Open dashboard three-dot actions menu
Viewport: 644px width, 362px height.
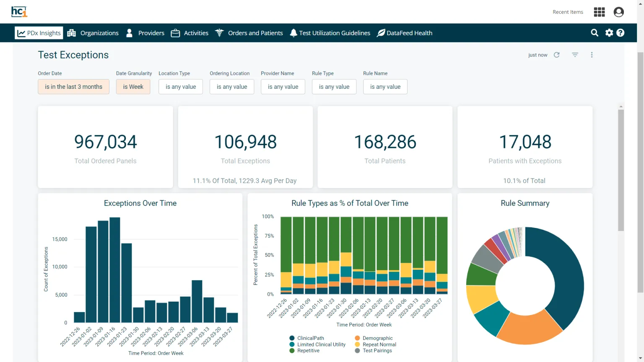coord(592,55)
